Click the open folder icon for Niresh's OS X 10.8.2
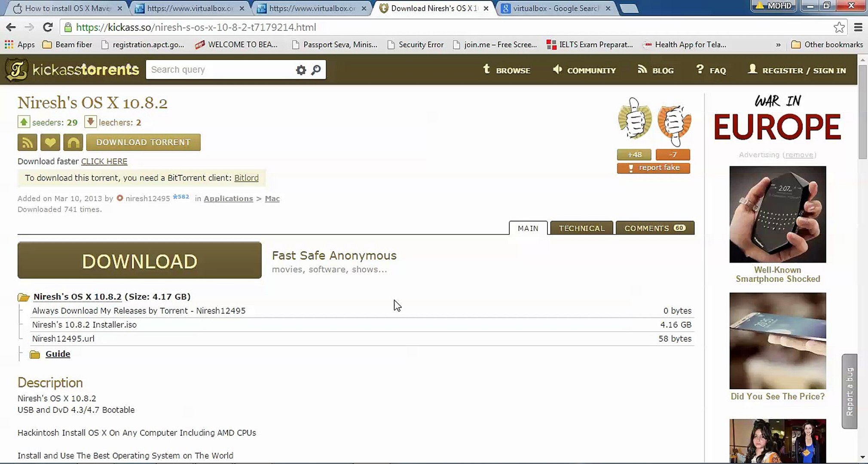 click(x=24, y=297)
